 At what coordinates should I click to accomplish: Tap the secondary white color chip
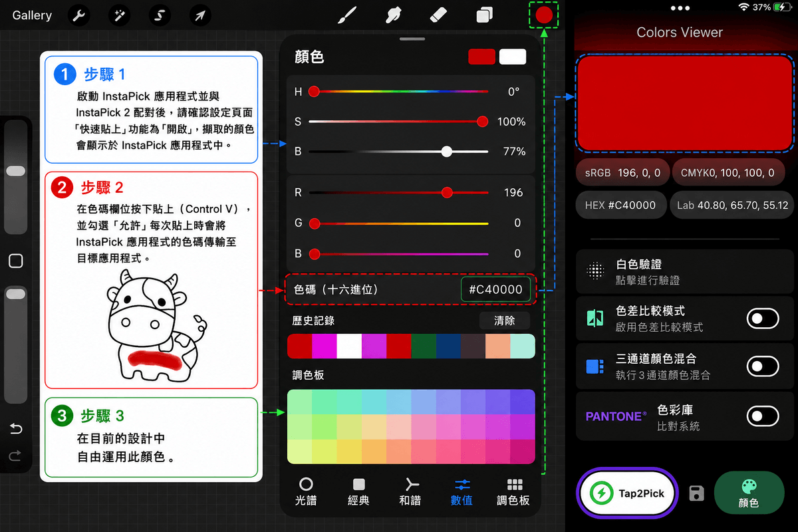(x=513, y=57)
